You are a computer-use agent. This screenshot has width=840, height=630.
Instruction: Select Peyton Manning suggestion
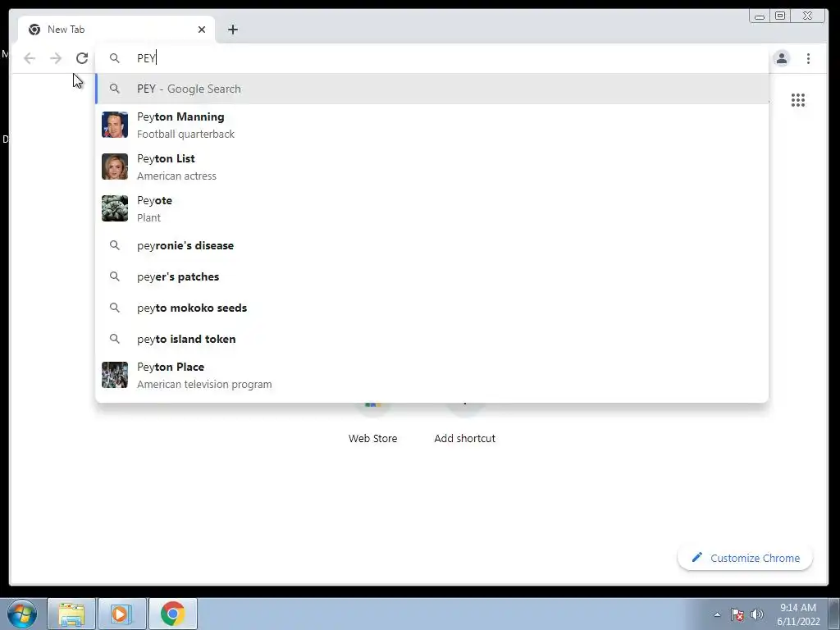pos(431,125)
